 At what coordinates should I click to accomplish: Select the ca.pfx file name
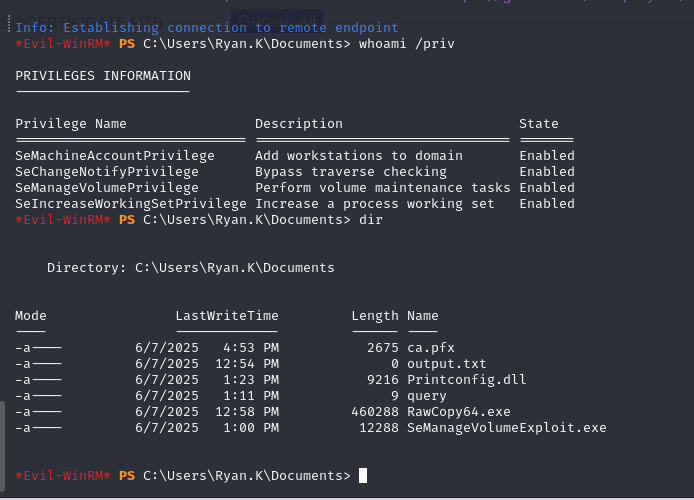click(431, 348)
